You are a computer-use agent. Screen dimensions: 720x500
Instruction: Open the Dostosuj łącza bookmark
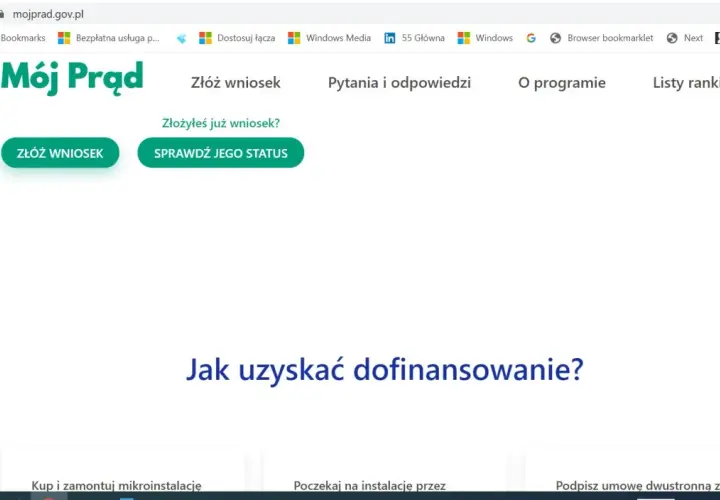[x=246, y=38]
